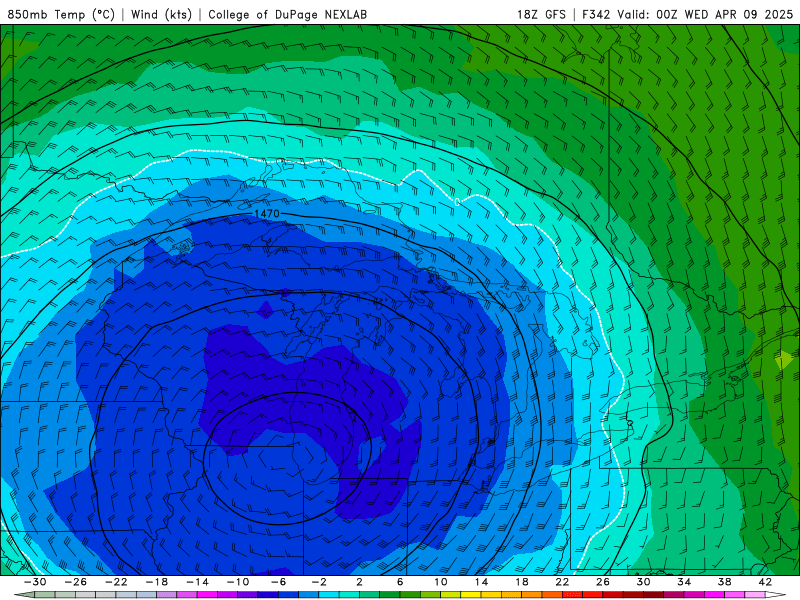The height and width of the screenshot is (600, 800).
Task: Click the 'Wind (kts)' header label
Action: tap(161, 14)
